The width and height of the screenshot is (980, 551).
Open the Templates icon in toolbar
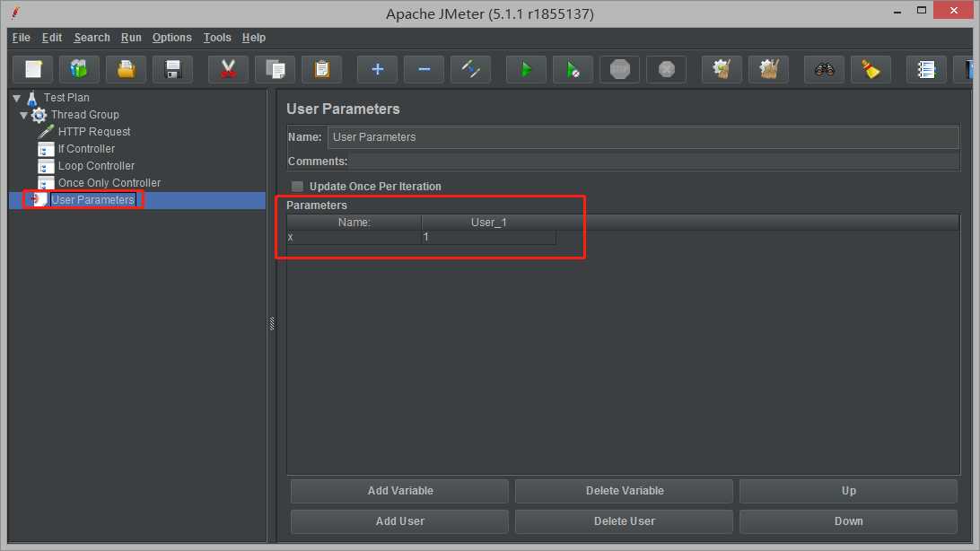pyautogui.click(x=79, y=69)
